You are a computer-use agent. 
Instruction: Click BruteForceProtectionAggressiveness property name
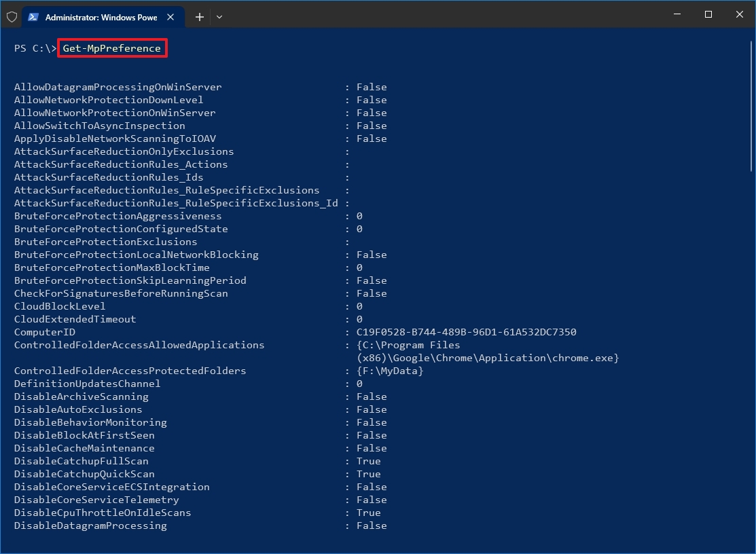[x=118, y=217]
